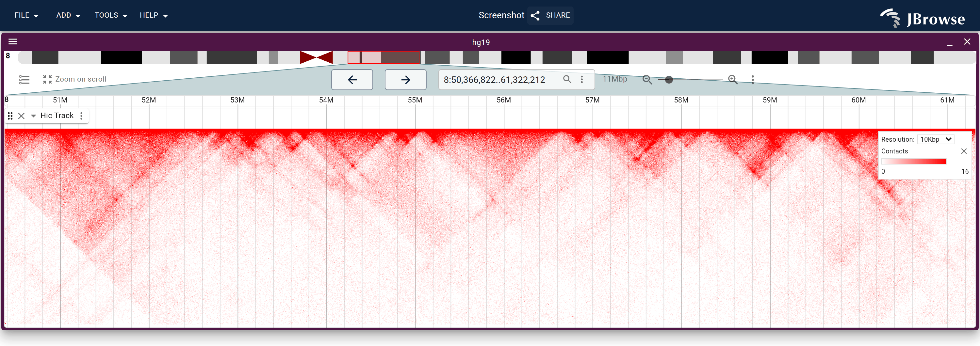
Task: Click the JBrowse logo
Action: tap(922, 18)
